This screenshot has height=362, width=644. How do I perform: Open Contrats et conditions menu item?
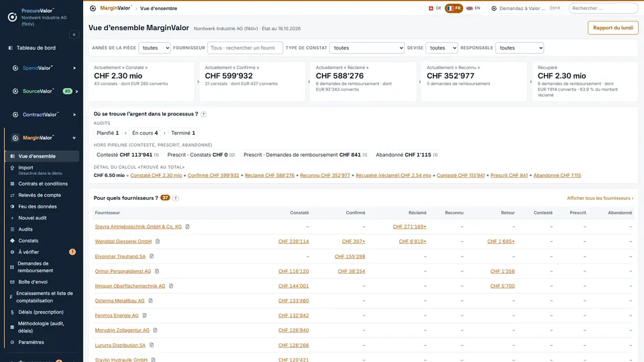pos(42,184)
